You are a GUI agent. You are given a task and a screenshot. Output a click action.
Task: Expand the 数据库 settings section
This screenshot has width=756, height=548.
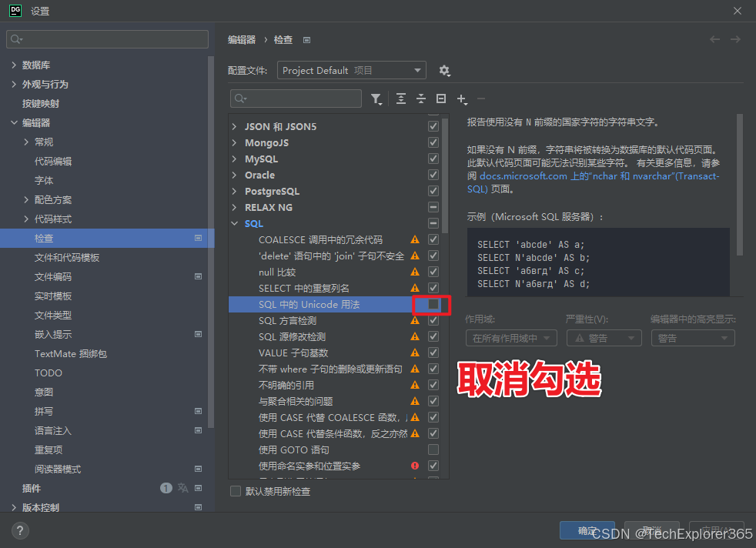[x=14, y=65]
